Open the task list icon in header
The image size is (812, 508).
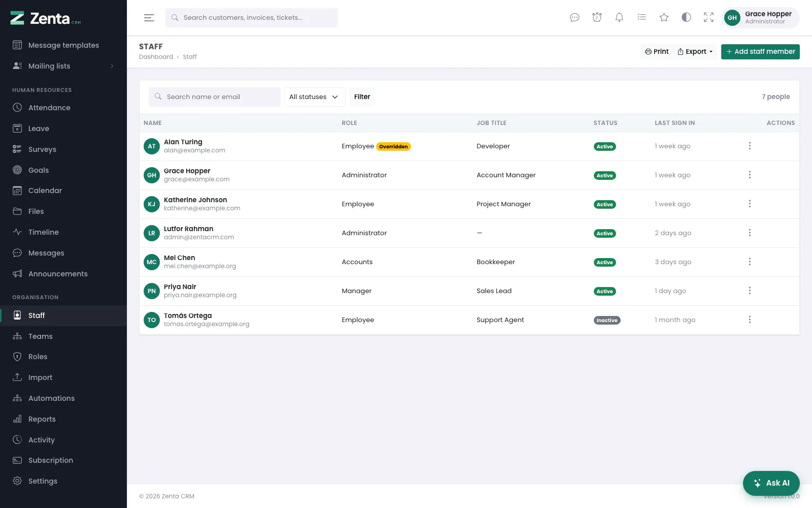641,18
